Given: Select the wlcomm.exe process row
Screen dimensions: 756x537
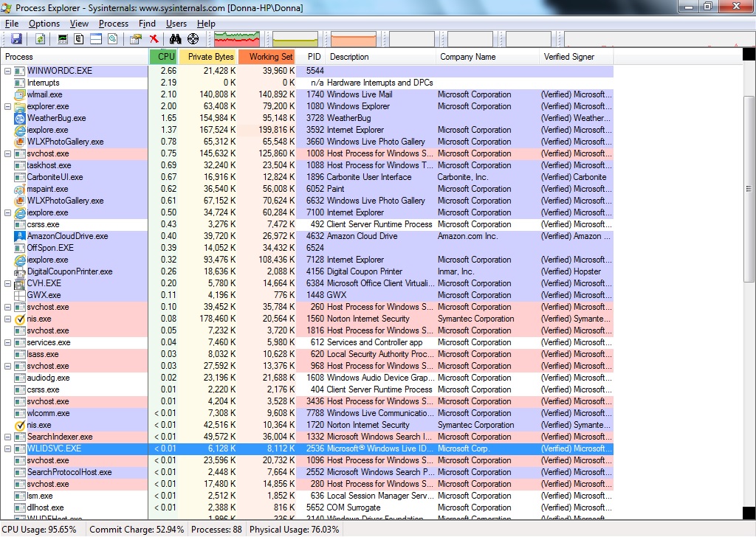Looking at the screenshot, I should click(x=307, y=413).
